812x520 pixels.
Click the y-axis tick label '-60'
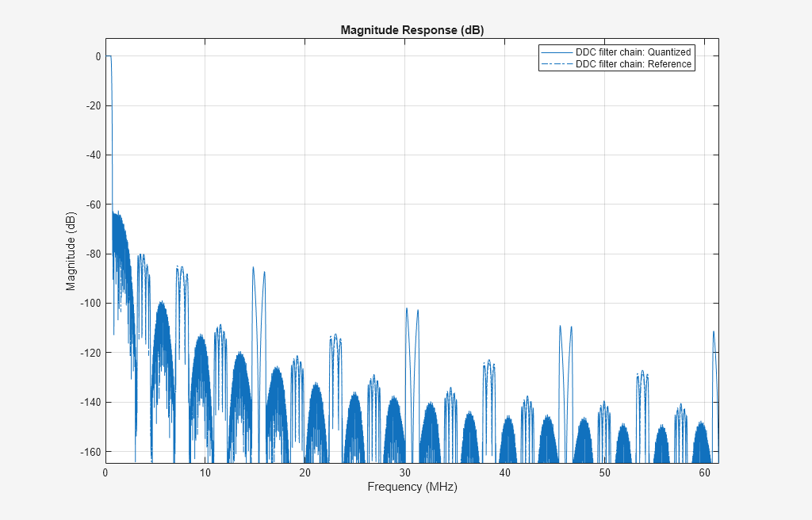(x=92, y=205)
